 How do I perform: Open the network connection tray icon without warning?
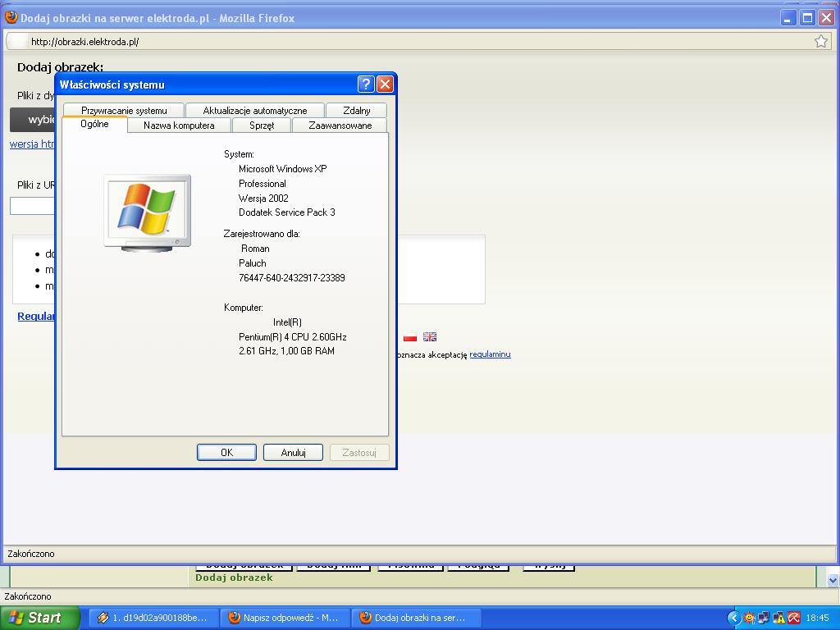tap(764, 618)
